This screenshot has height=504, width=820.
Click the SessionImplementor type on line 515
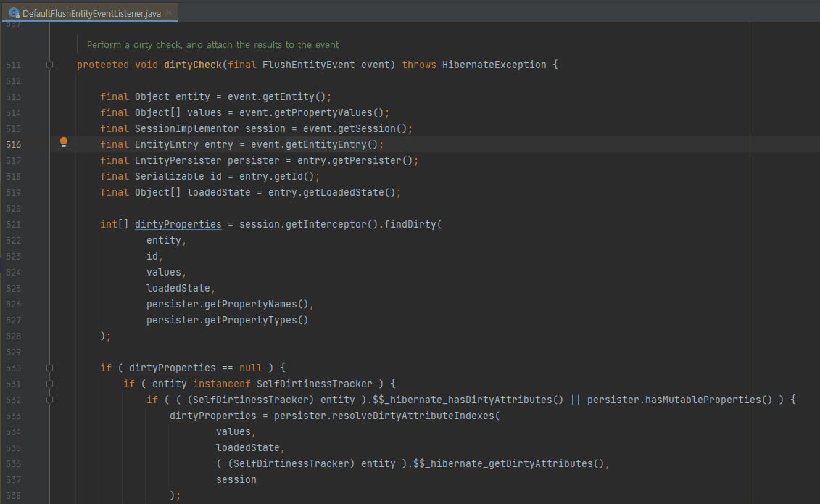(187, 128)
